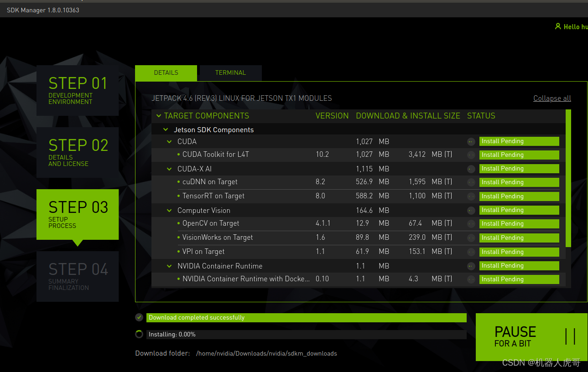Image resolution: width=588 pixels, height=372 pixels.
Task: Select STEP 02 Details and License
Action: (78, 152)
